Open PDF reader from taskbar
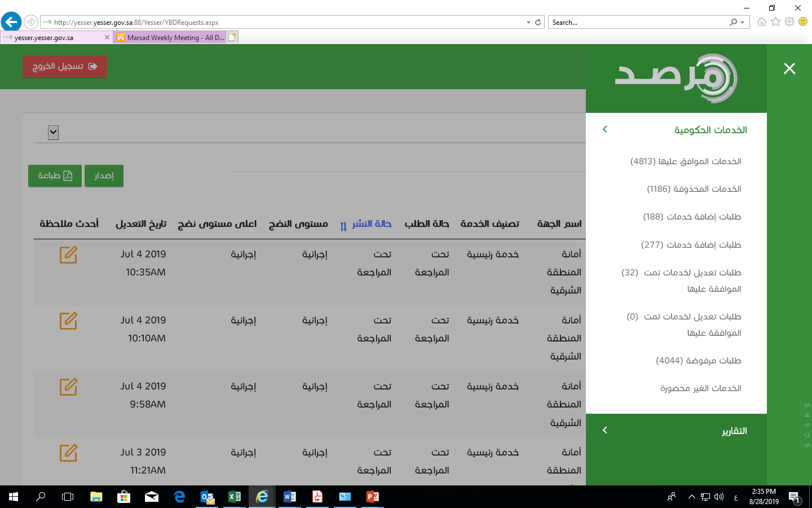Viewport: 812px width, 508px height. pos(317,497)
